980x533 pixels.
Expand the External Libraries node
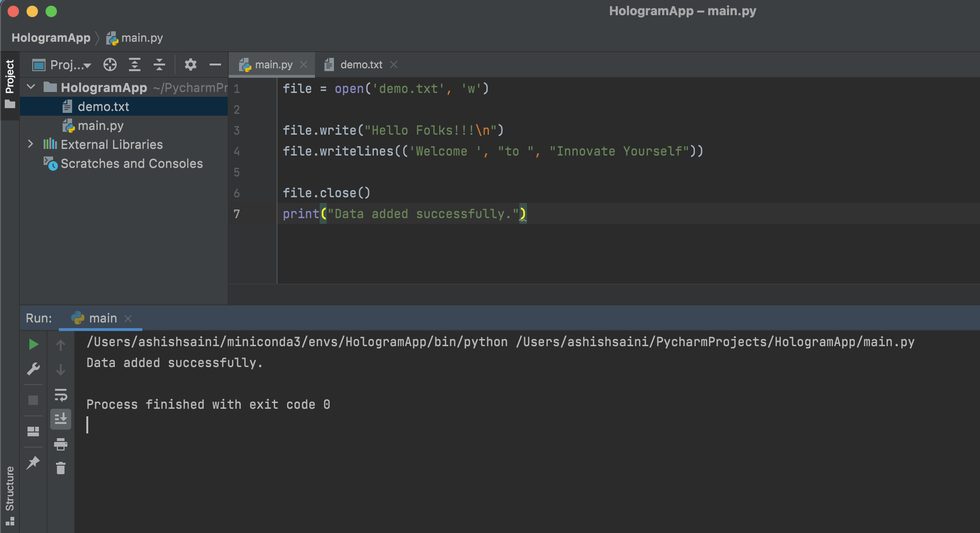click(x=30, y=144)
